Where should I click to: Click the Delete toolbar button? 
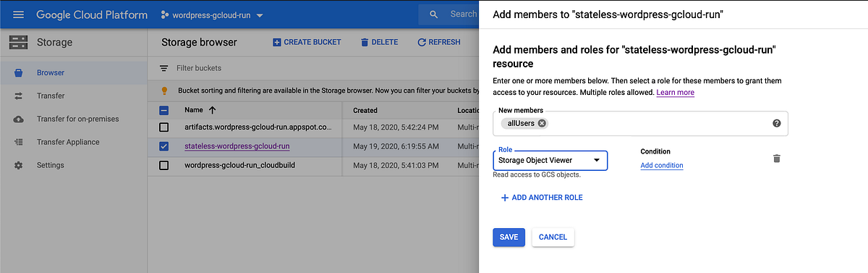click(379, 42)
